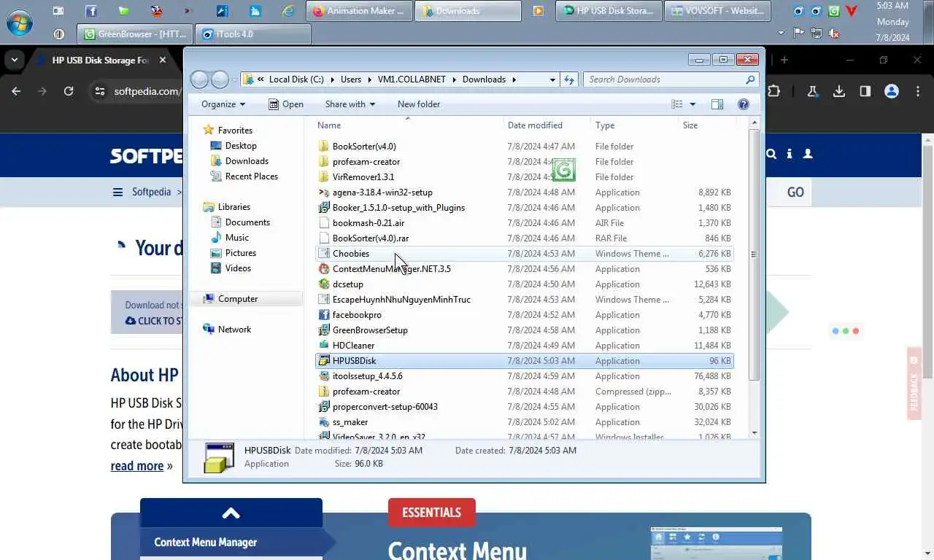Open Chrome downloads toolbar icon
The width and height of the screenshot is (934, 560).
(838, 91)
